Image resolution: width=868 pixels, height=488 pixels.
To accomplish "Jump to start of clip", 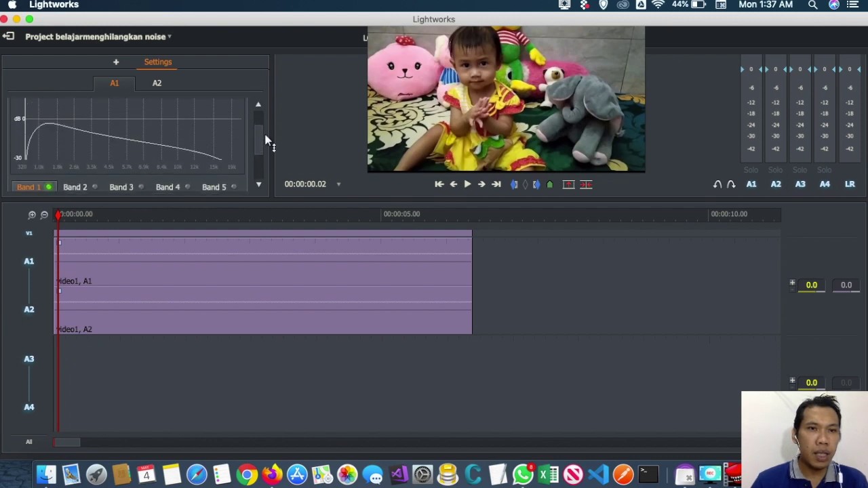I will tap(439, 184).
